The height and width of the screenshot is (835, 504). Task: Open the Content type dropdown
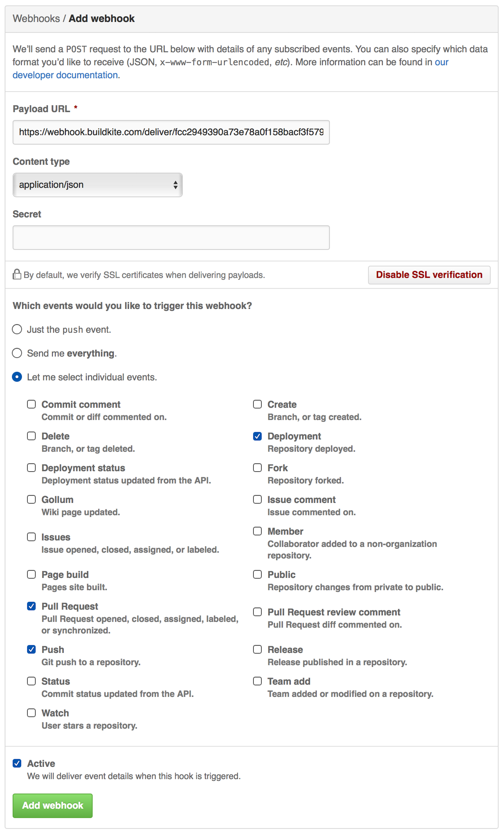[x=97, y=185]
